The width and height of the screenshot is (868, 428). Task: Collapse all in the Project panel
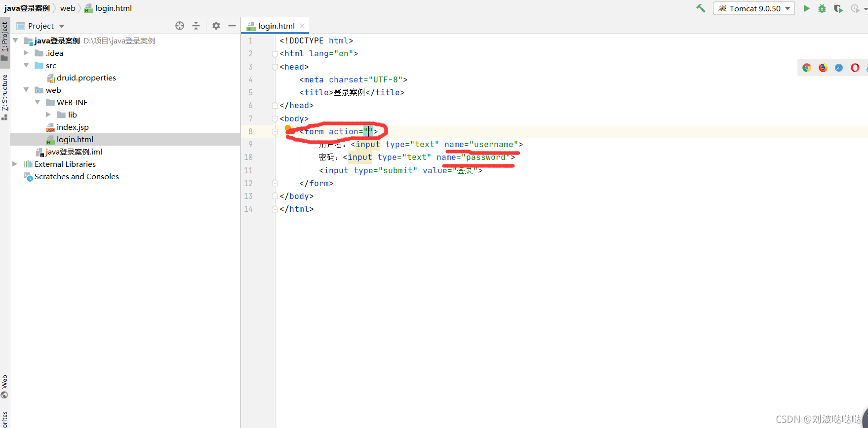pos(196,26)
